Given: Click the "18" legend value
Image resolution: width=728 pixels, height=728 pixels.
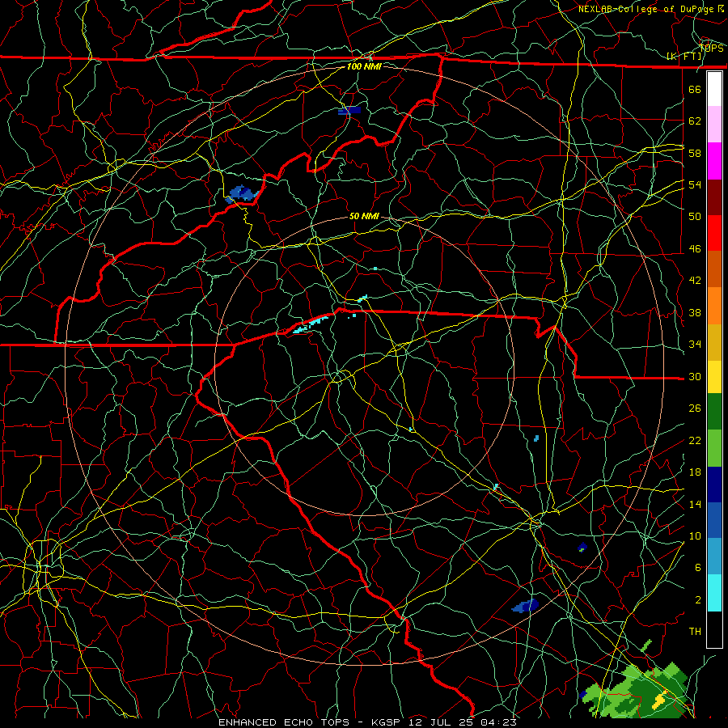Looking at the screenshot, I should pyautogui.click(x=695, y=472).
